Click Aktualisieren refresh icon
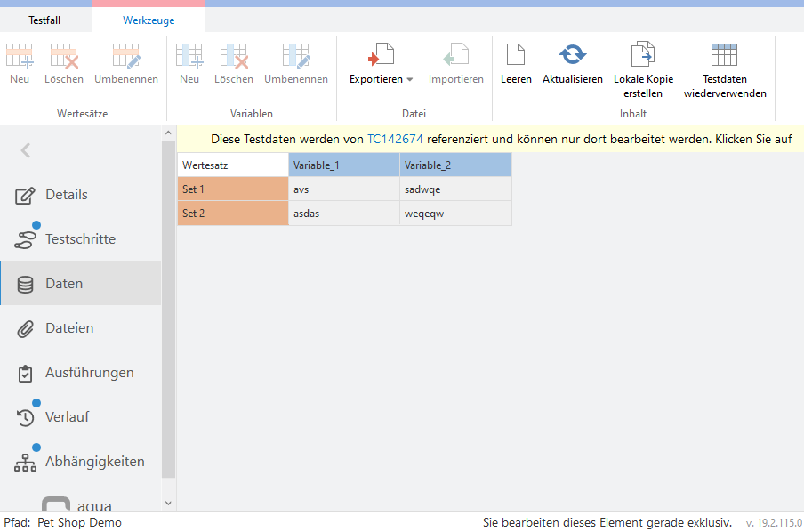The image size is (804, 532). pos(573,55)
